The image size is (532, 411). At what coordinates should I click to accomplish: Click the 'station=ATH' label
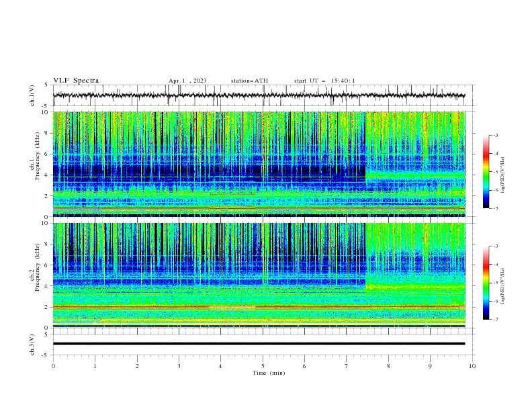click(x=249, y=81)
